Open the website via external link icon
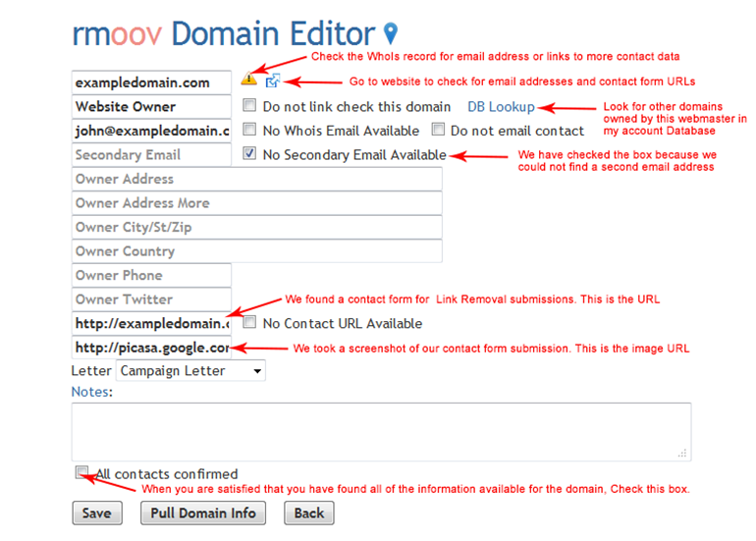756x541 pixels. (x=272, y=81)
